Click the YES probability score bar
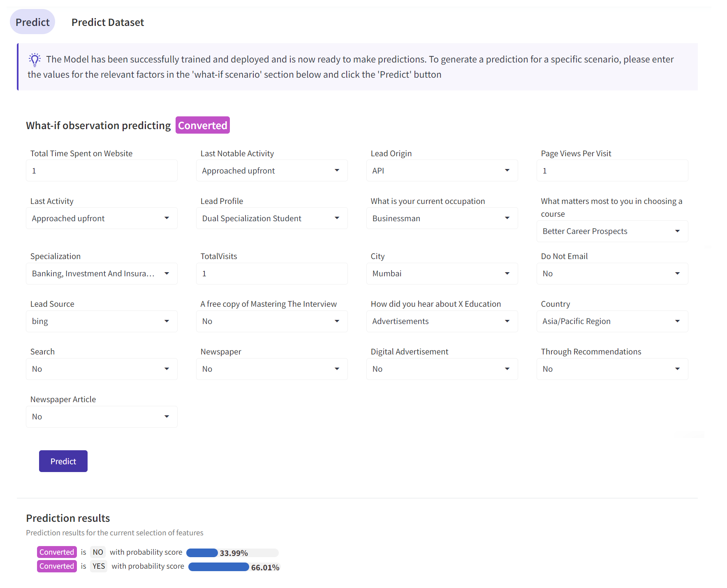Image resolution: width=727 pixels, height=588 pixels. pos(219,567)
